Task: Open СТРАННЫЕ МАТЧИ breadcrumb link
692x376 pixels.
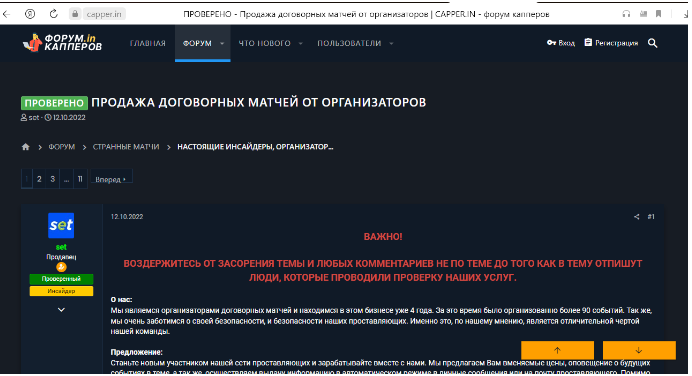Action: 126,147
